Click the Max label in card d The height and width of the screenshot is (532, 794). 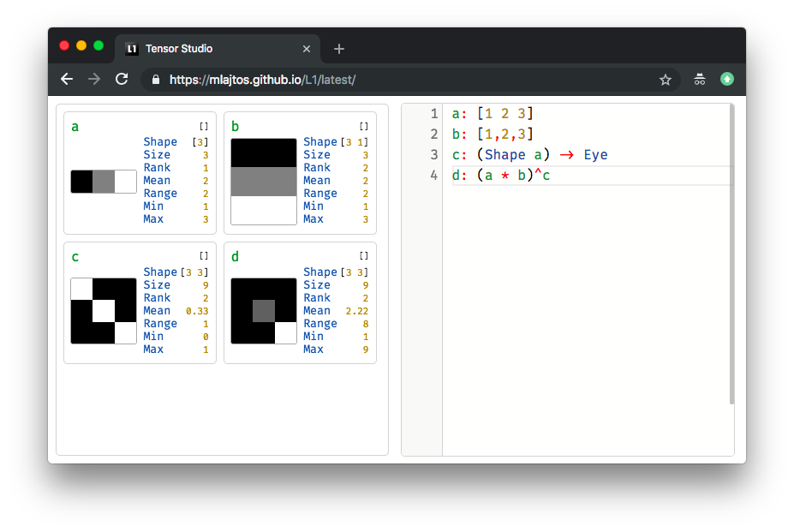(x=313, y=349)
